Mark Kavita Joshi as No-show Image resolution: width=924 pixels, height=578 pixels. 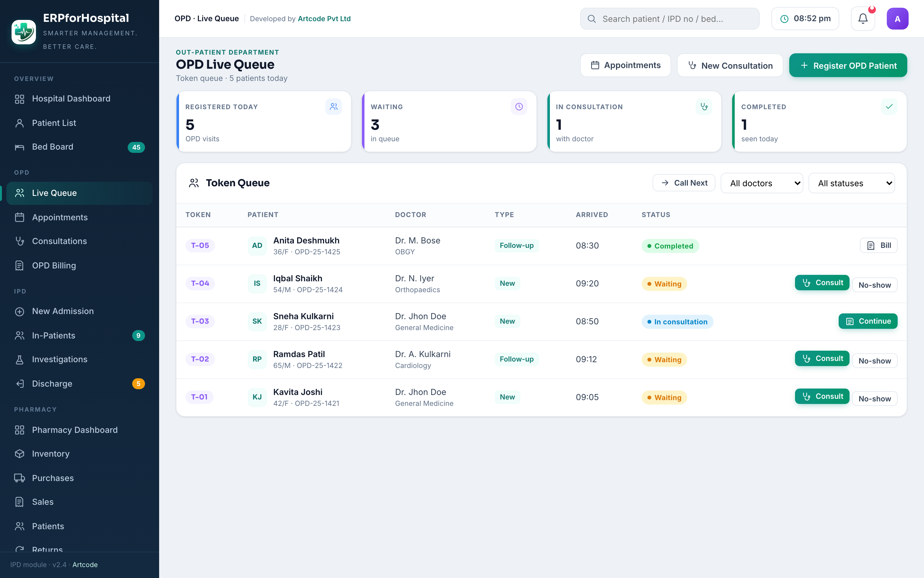click(x=875, y=398)
